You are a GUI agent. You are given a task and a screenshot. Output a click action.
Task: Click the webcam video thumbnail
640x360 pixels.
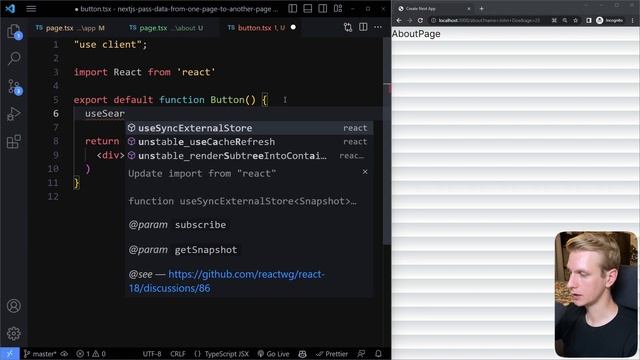(x=596, y=294)
